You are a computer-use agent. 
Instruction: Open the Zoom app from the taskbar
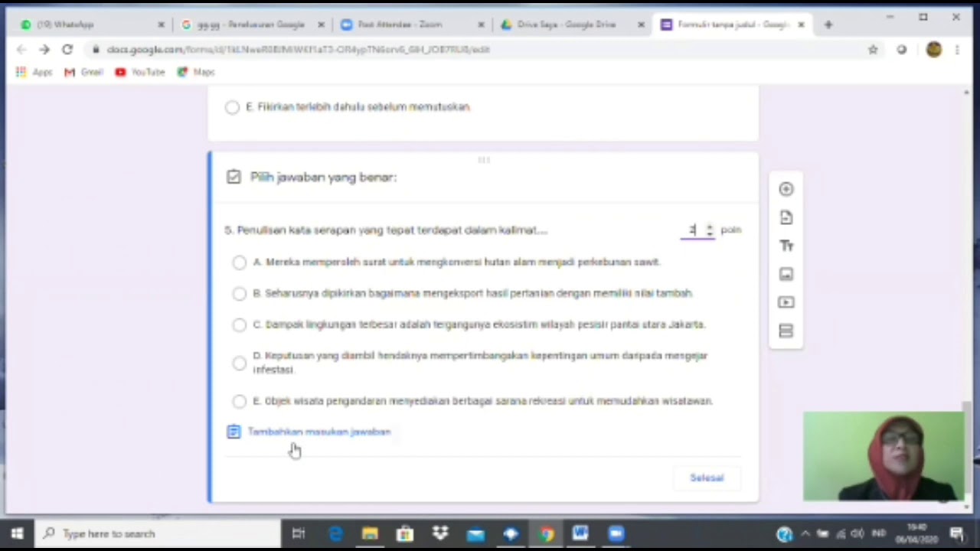pyautogui.click(x=616, y=533)
